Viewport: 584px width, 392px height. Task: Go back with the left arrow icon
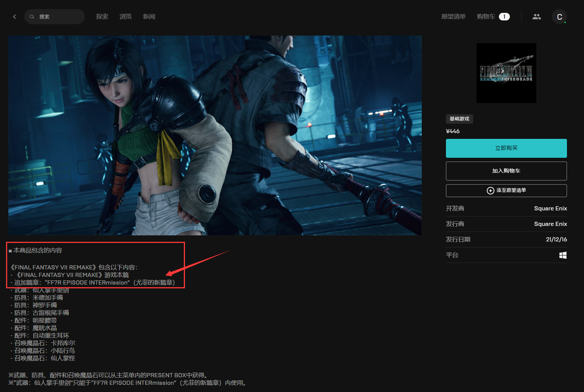14,17
